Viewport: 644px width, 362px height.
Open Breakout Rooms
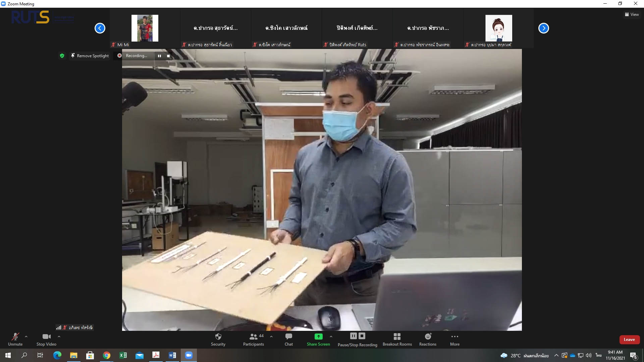click(397, 339)
